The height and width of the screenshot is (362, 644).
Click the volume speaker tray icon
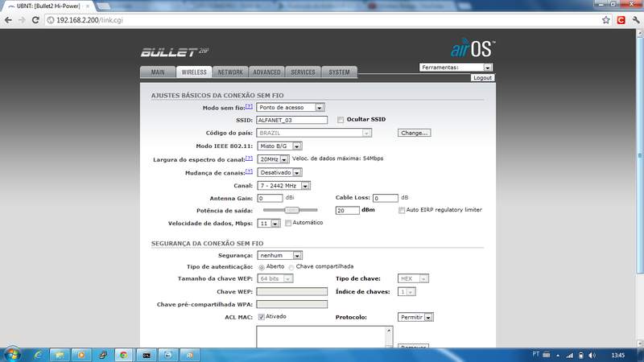click(592, 355)
